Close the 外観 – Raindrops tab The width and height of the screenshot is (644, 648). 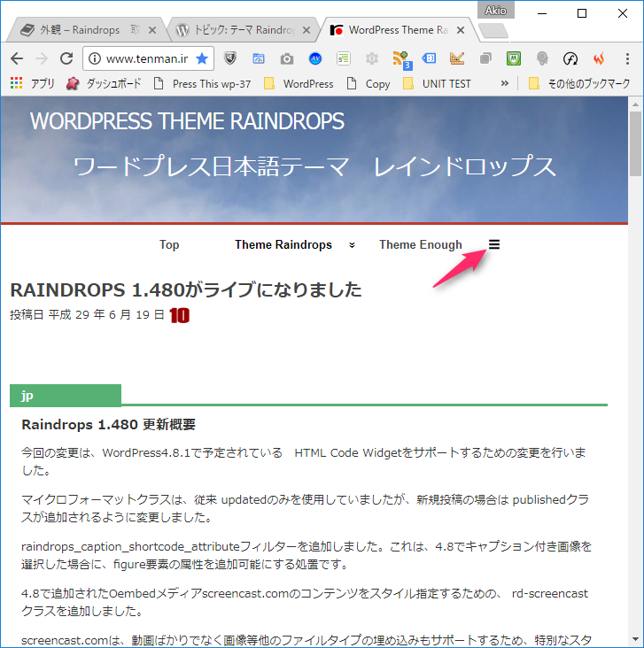[x=152, y=30]
